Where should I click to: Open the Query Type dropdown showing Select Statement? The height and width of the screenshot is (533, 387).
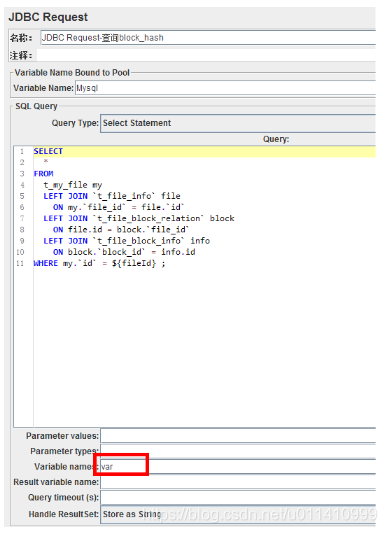point(238,123)
